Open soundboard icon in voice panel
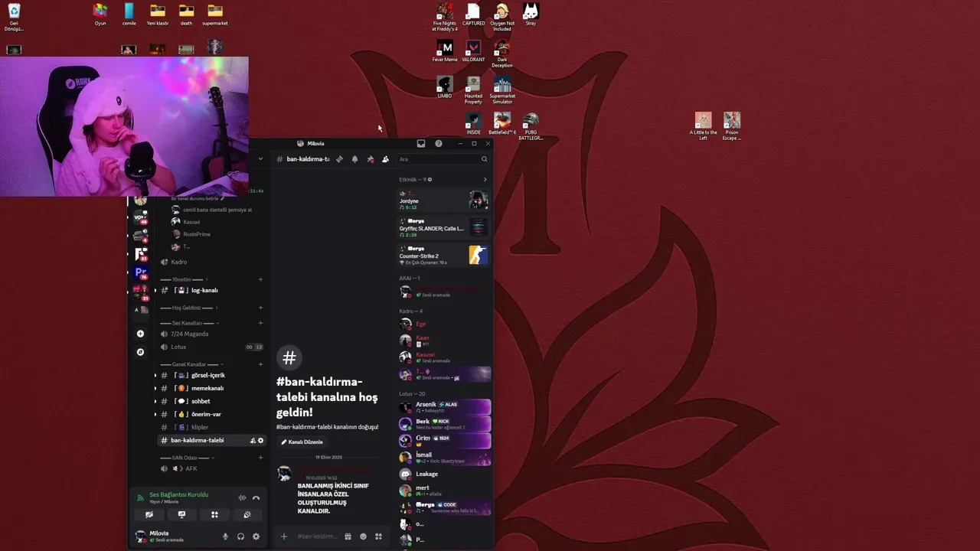Screen dimensions: 980x551 click(247, 514)
